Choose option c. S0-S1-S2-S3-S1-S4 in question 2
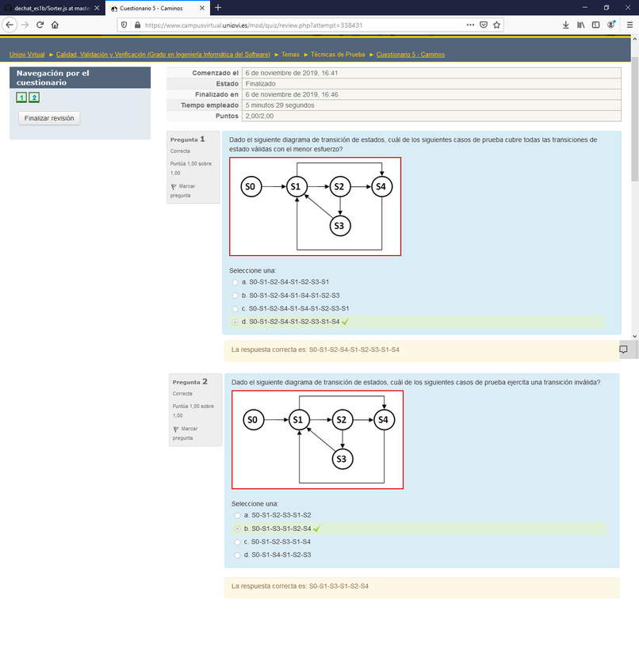 coord(236,542)
